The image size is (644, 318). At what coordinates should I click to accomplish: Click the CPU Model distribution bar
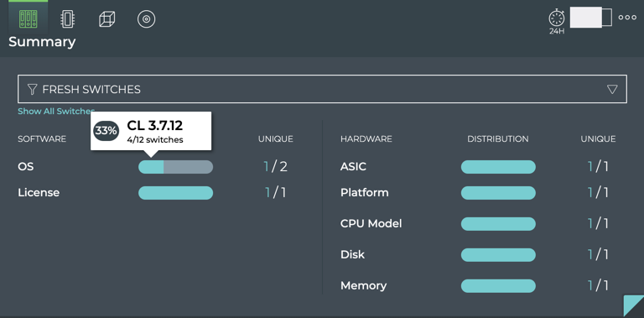click(498, 224)
